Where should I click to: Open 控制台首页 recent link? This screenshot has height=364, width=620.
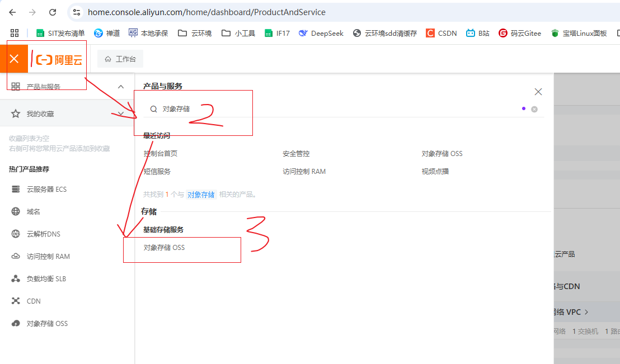click(161, 154)
